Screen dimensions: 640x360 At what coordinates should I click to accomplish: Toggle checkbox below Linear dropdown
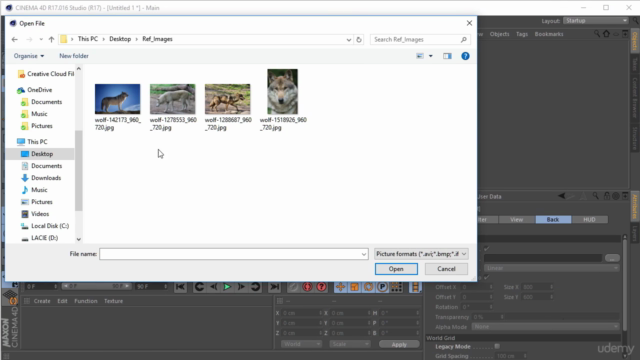(487, 277)
